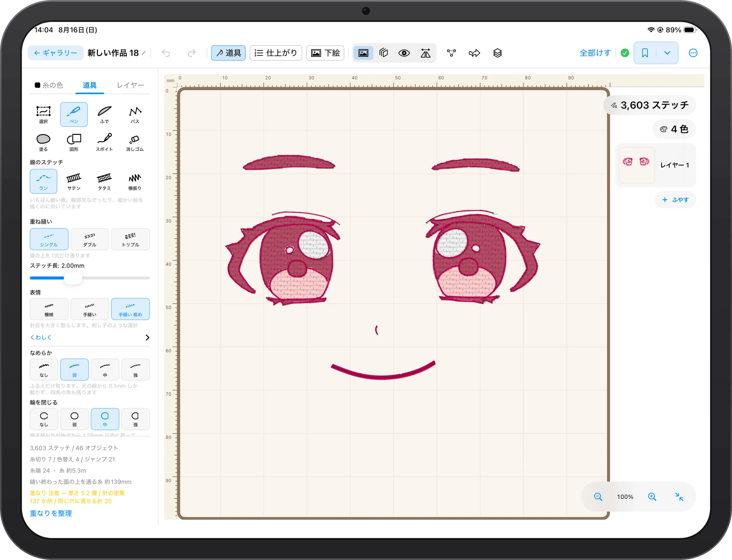Set smoothing to 中
The height and width of the screenshot is (560, 732).
105,369
